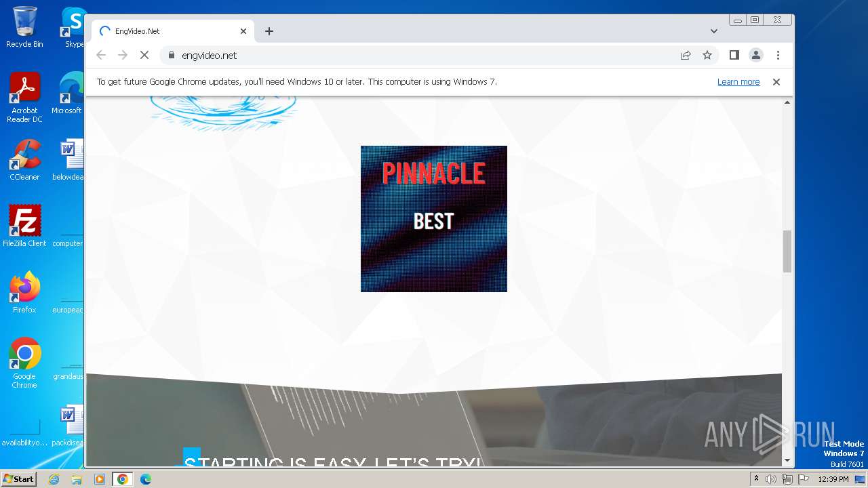The image size is (868, 488).
Task: Open network status tray icon
Action: click(x=787, y=479)
